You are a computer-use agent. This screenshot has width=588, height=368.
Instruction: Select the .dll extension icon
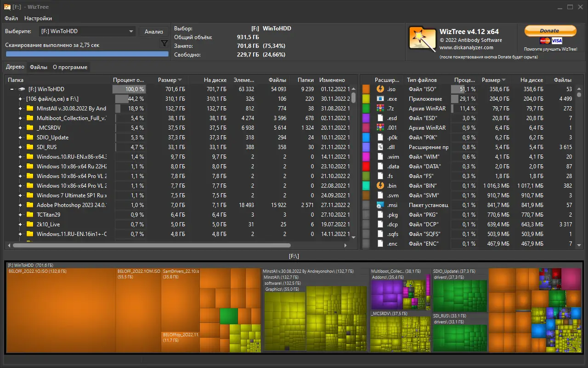[x=380, y=147]
